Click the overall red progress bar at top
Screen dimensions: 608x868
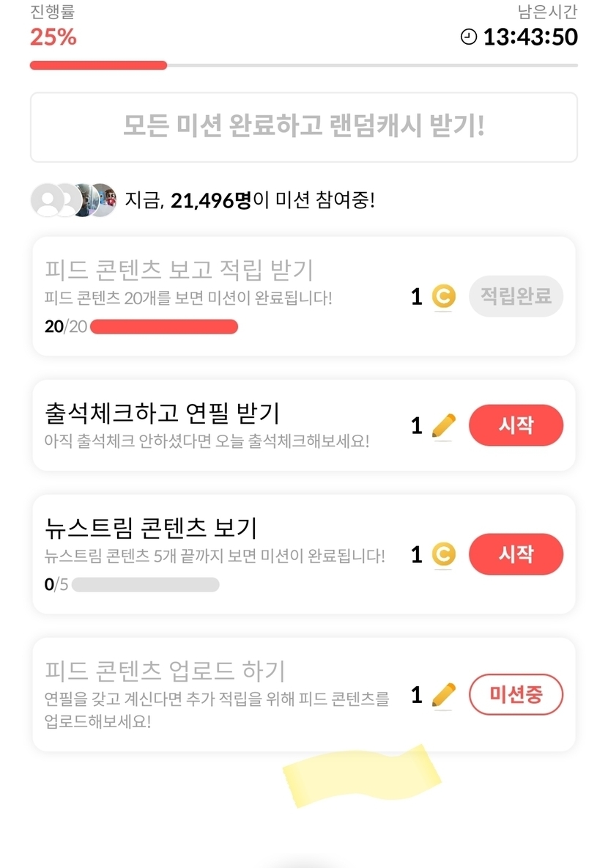(303, 65)
